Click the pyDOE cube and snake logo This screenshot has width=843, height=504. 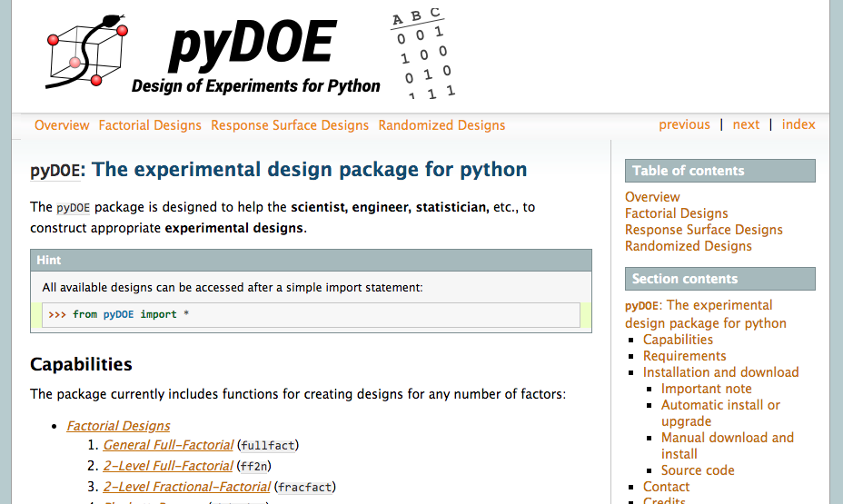(87, 52)
